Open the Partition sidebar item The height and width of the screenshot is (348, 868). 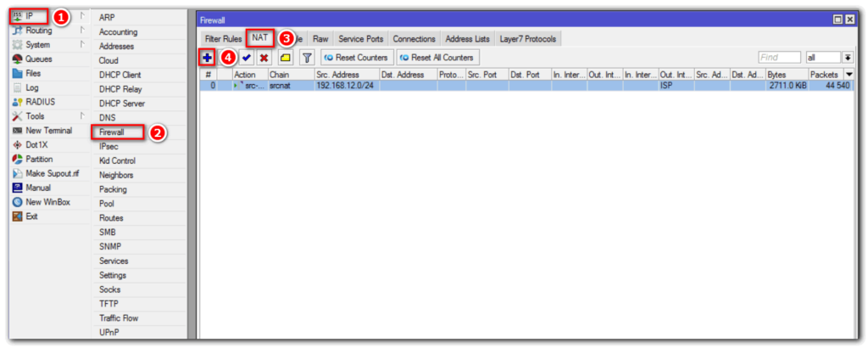click(x=39, y=159)
